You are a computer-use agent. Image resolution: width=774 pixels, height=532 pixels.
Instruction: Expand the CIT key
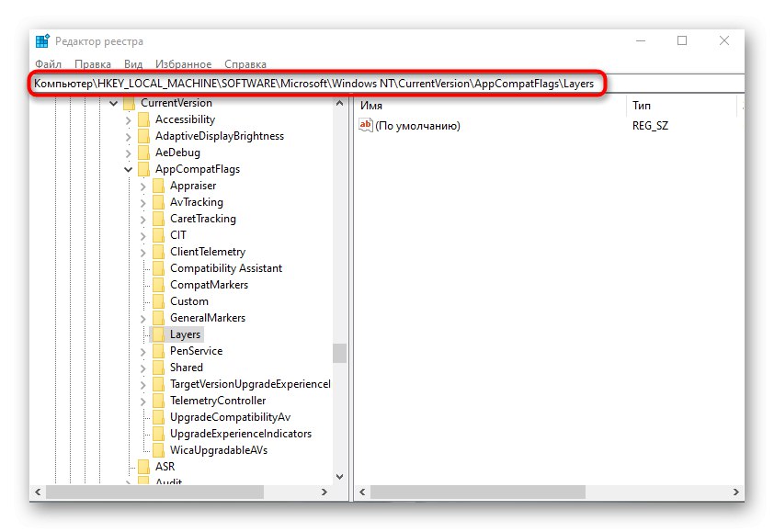[x=143, y=236]
